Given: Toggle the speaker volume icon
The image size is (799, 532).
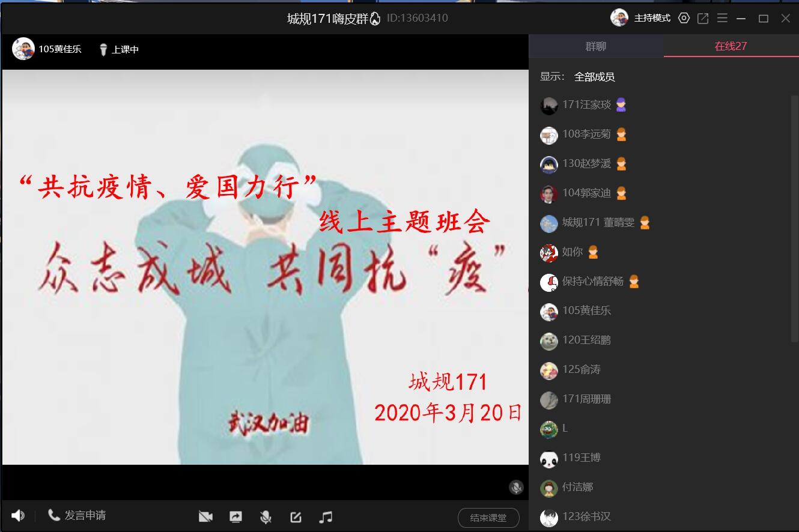Looking at the screenshot, I should coord(18,515).
